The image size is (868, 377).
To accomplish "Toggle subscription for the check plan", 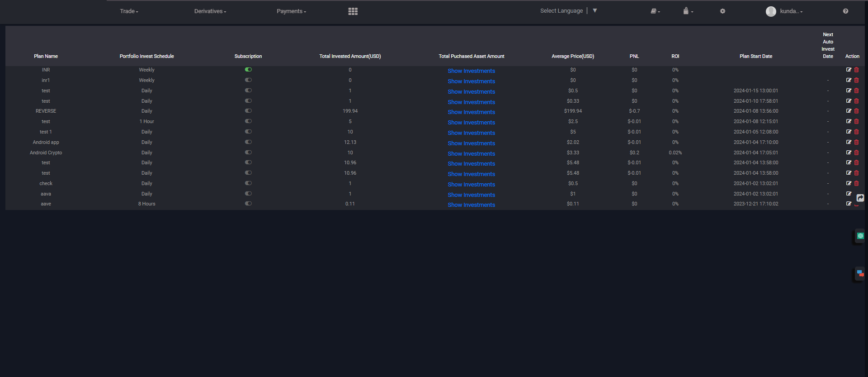I will [x=248, y=183].
